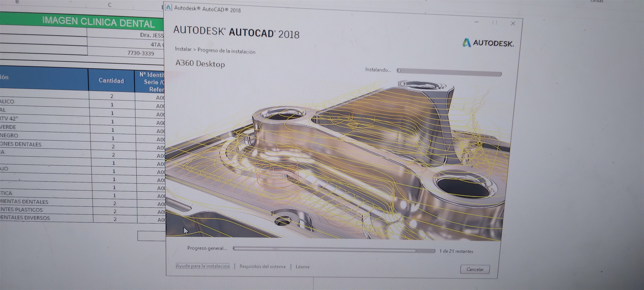The width and height of the screenshot is (644, 290).
Task: Click the Instalar breadcrumb text
Action: pyautogui.click(x=183, y=49)
